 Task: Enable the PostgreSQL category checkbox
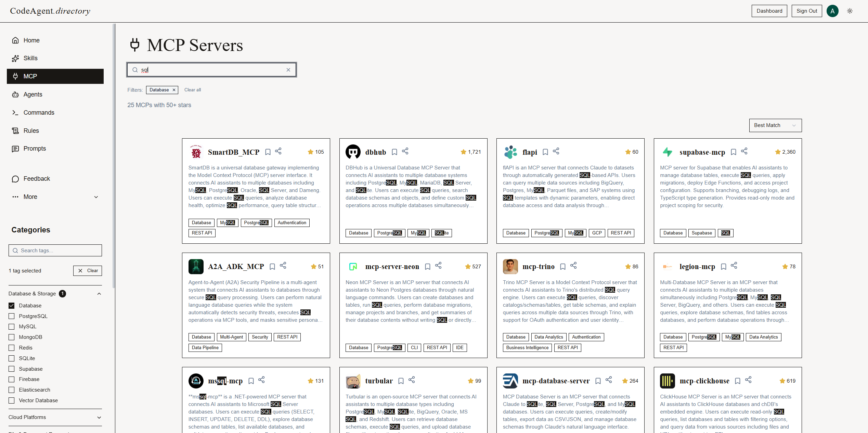(x=12, y=316)
